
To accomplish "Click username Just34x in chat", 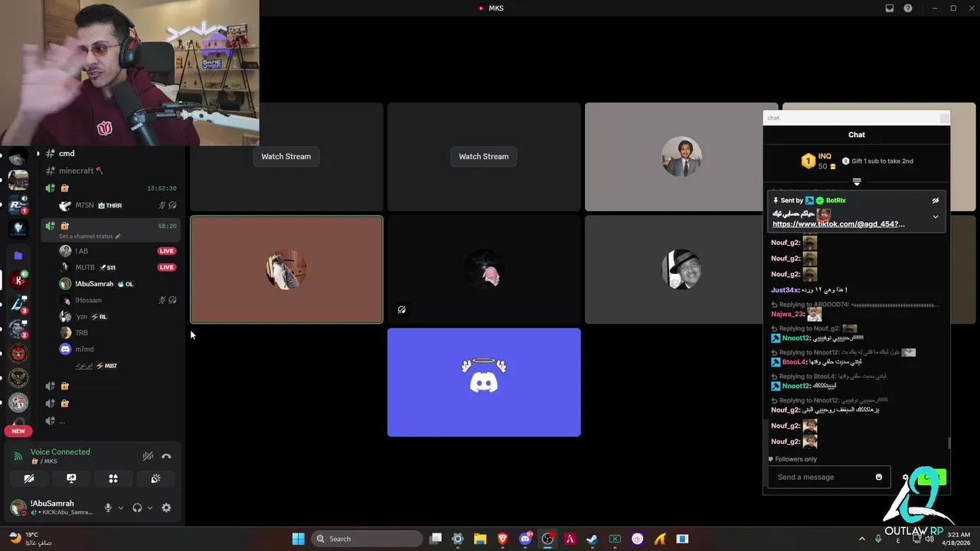I will click(785, 290).
